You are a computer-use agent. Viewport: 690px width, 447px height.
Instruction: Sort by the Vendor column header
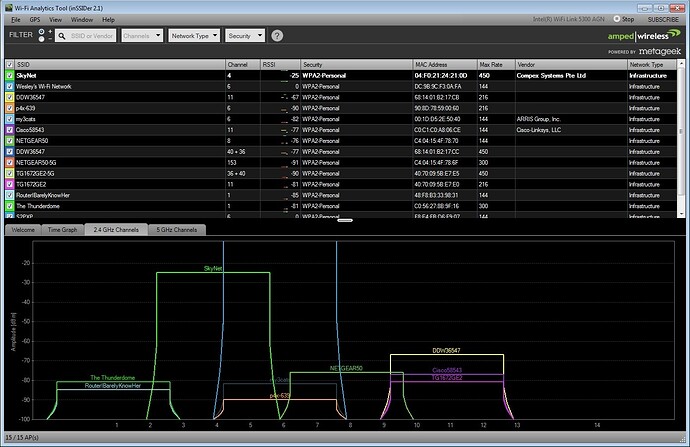coord(571,65)
